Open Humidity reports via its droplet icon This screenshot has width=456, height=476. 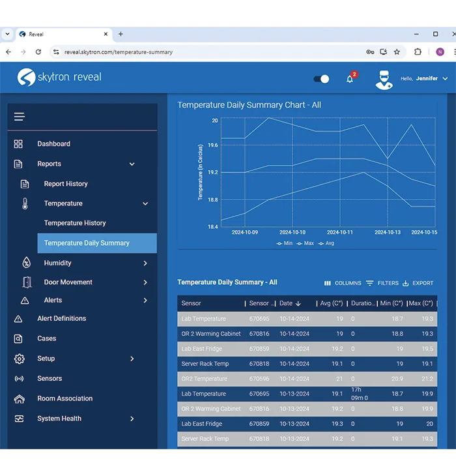[x=26, y=263]
